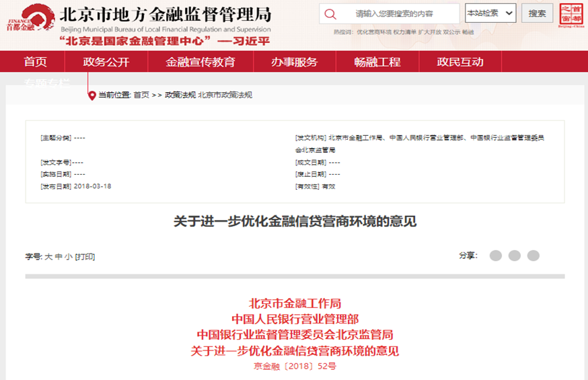Click the red heading 中国人民银行营业管理部

click(295, 319)
